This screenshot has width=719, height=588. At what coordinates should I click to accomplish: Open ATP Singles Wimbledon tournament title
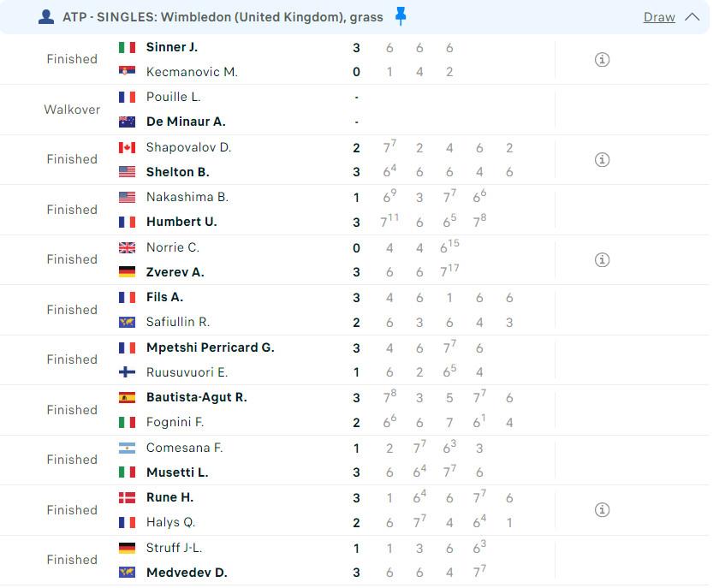pos(223,17)
